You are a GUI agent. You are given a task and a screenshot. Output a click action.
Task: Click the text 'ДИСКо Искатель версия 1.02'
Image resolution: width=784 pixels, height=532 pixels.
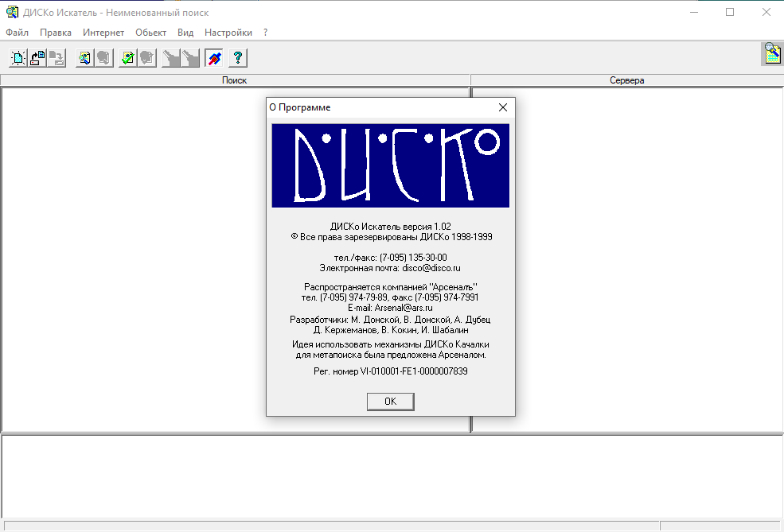click(391, 227)
